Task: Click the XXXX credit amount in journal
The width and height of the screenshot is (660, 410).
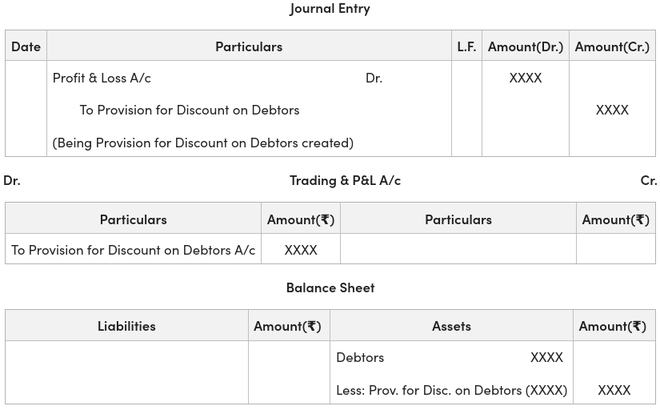Action: [612, 110]
